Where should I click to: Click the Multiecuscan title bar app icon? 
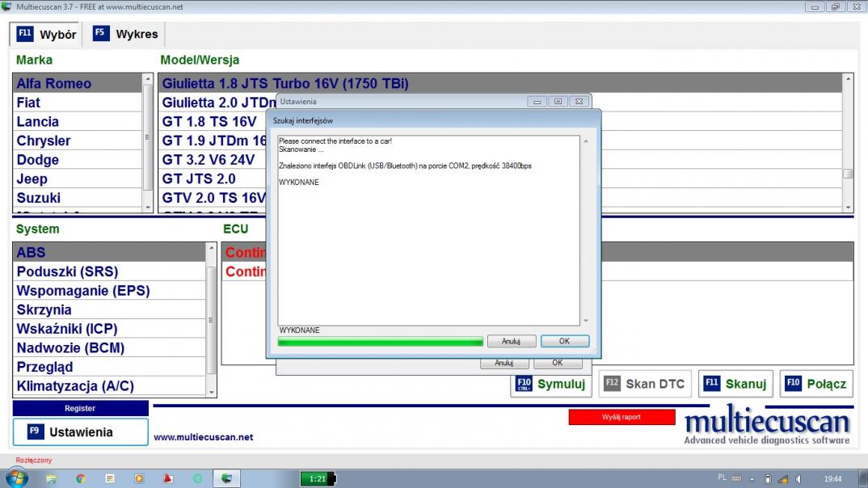(x=6, y=6)
